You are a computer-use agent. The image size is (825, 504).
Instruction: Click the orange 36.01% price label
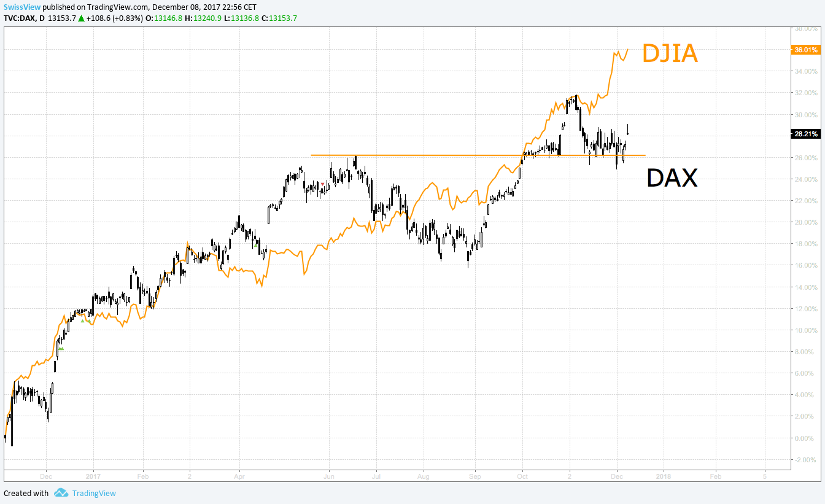click(x=805, y=50)
